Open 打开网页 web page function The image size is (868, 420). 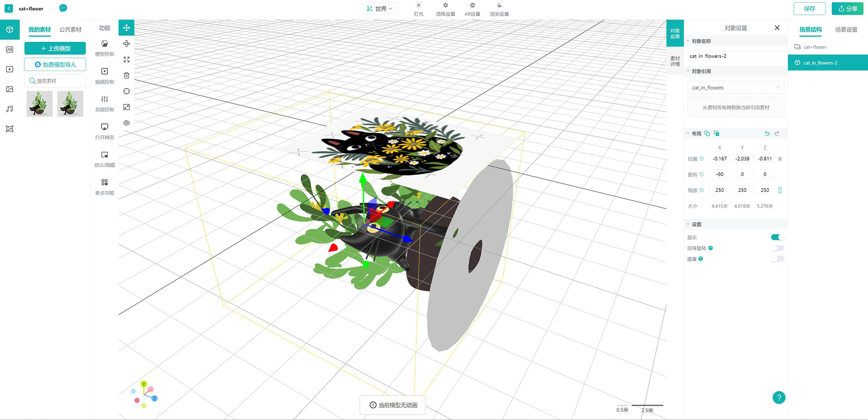104,131
